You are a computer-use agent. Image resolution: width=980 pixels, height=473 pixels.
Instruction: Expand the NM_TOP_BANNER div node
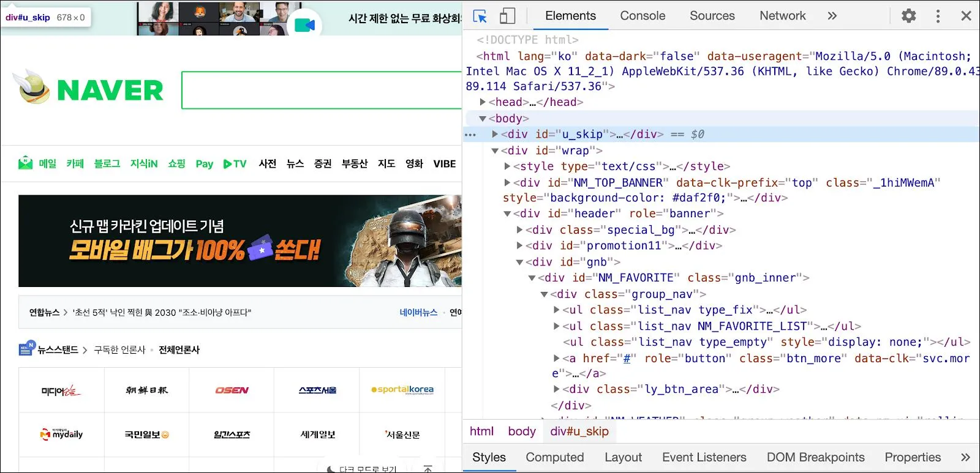[507, 182]
